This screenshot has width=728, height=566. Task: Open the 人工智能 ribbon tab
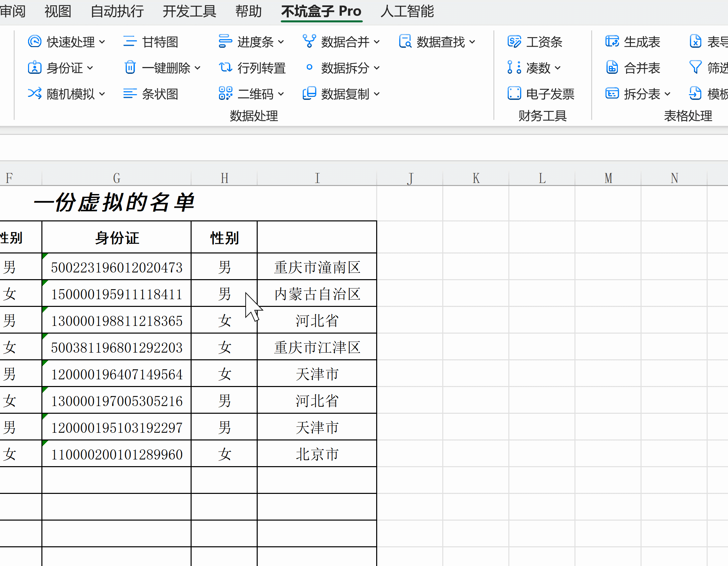coord(407,11)
